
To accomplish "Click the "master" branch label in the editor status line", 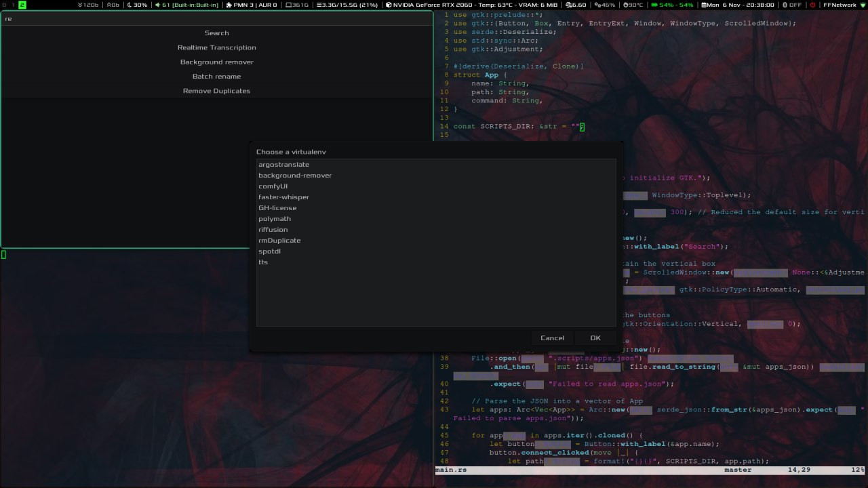I will click(738, 470).
